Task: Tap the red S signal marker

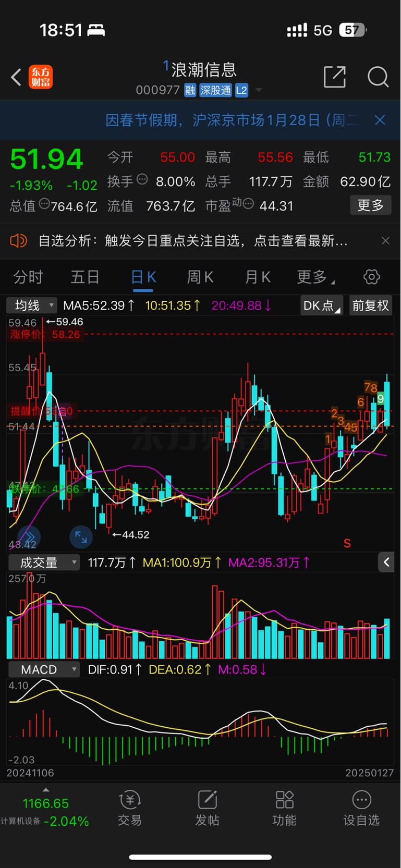Action: (x=347, y=544)
